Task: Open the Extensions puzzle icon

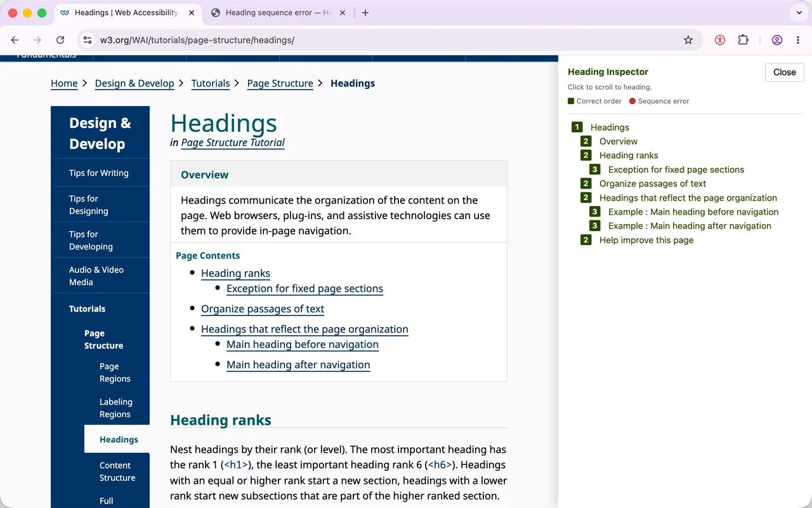Action: coord(743,40)
